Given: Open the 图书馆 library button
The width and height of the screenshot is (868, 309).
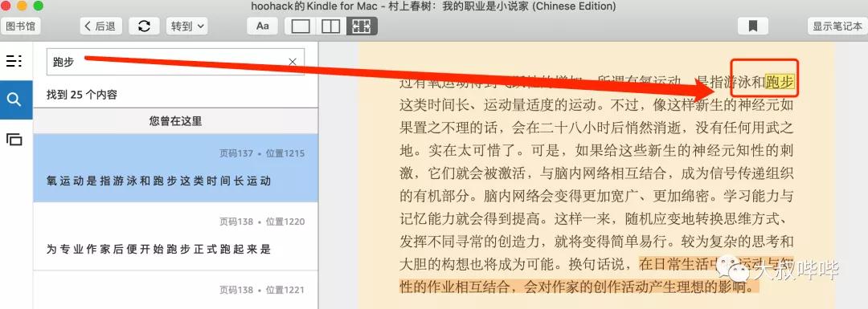Looking at the screenshot, I should pyautogui.click(x=20, y=26).
